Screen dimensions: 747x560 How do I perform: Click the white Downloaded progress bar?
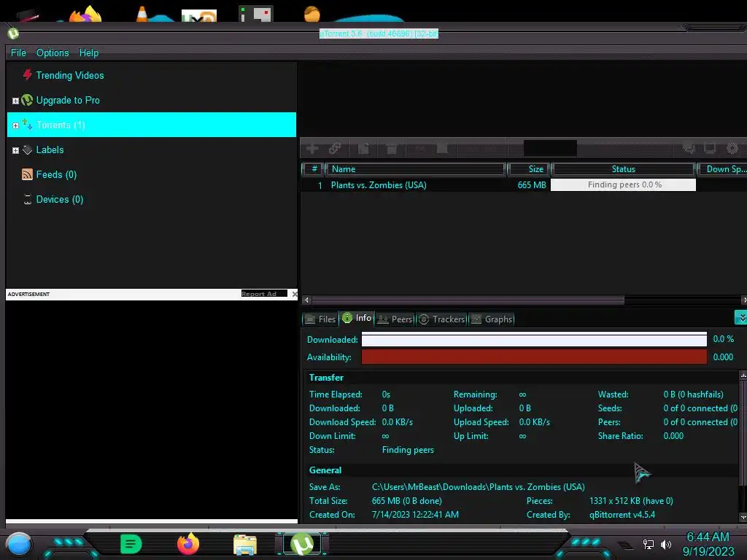pyautogui.click(x=534, y=339)
